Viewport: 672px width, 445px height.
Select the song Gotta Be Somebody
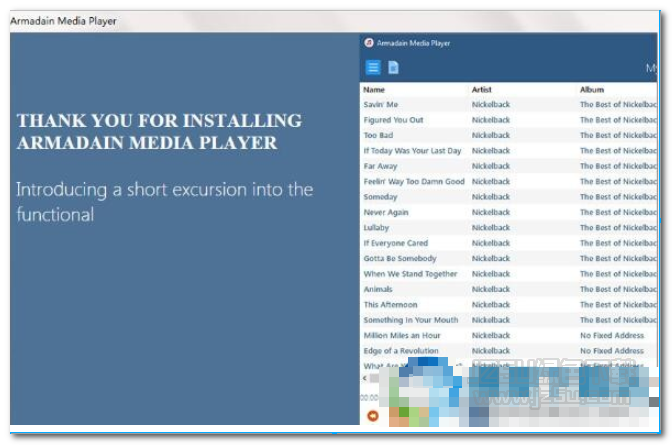point(400,259)
